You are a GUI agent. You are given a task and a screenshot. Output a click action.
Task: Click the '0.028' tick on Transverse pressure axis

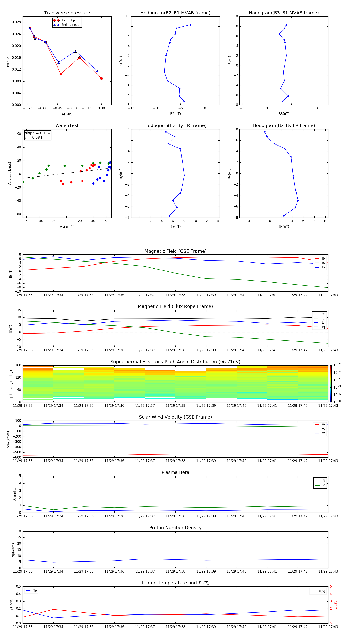click(x=16, y=22)
